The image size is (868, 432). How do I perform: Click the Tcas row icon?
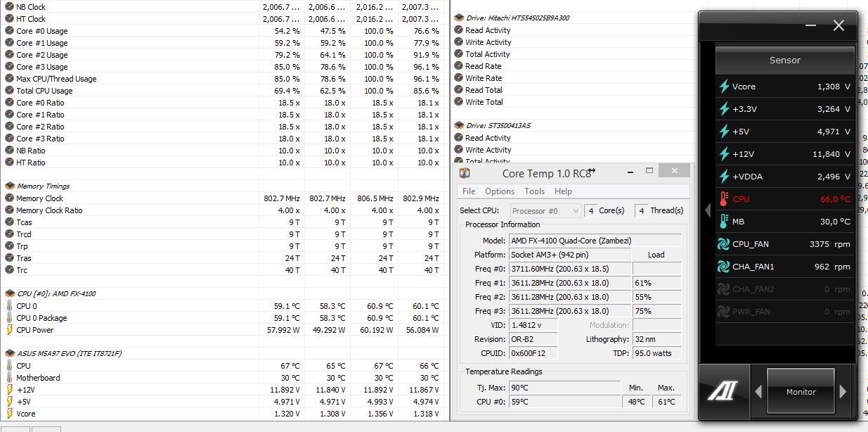(9, 222)
